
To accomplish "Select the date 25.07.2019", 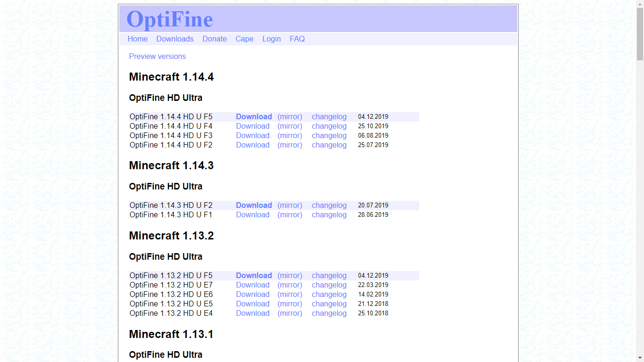I will pyautogui.click(x=373, y=145).
